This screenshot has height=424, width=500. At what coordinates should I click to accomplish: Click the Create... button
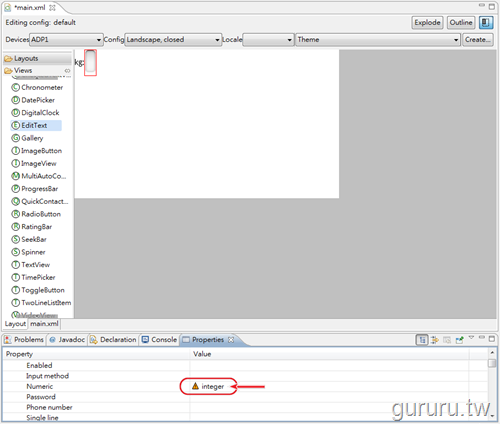pyautogui.click(x=478, y=40)
